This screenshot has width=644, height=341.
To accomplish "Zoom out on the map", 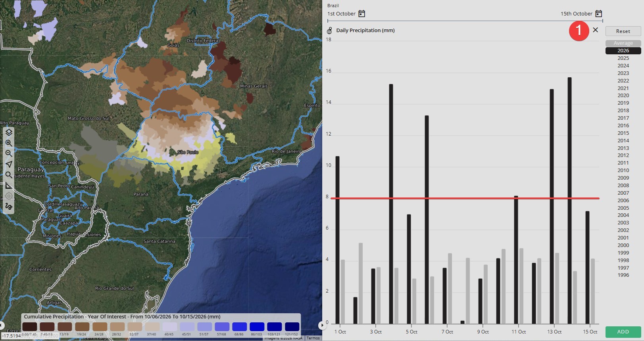I will pos(9,153).
